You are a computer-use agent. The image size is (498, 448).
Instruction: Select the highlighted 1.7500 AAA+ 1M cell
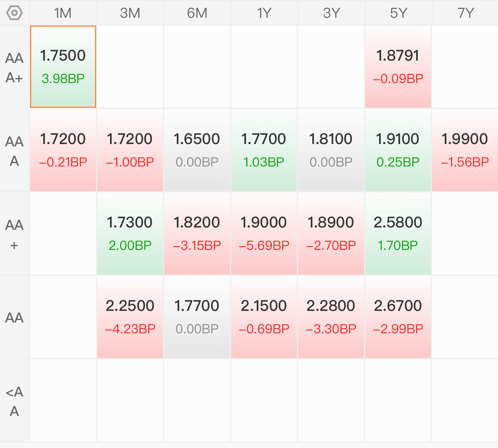coord(63,66)
